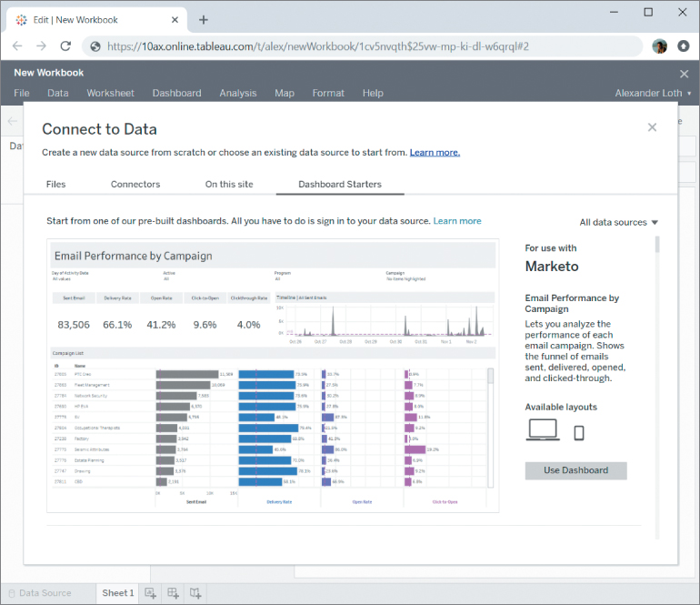Add a new worksheet icon
Viewport: 700px width, 605px height.
coord(150,593)
